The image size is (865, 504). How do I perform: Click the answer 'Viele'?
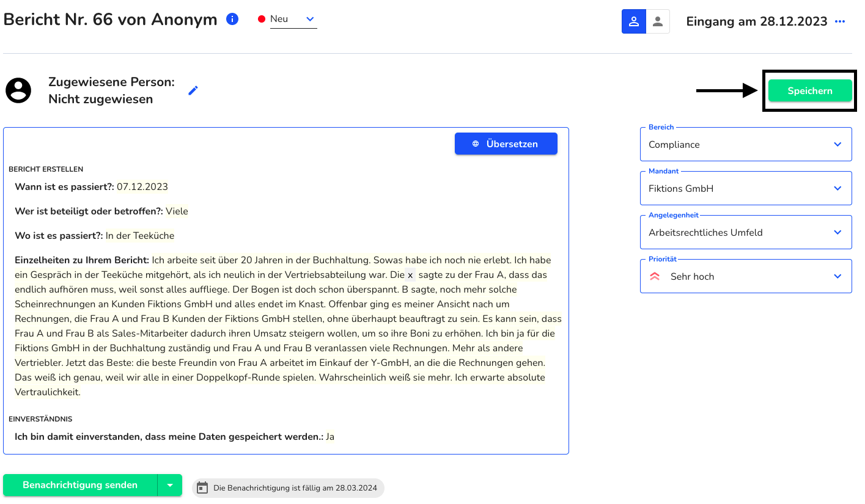click(177, 211)
